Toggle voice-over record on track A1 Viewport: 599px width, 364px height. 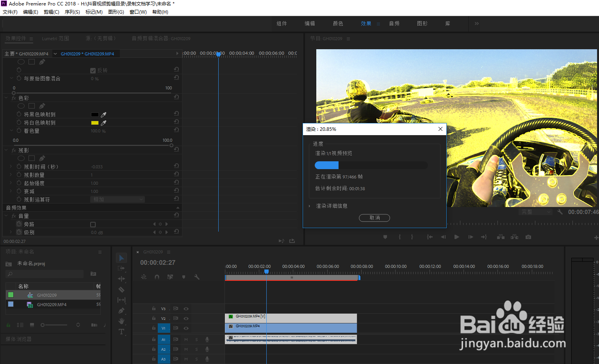pos(207,339)
